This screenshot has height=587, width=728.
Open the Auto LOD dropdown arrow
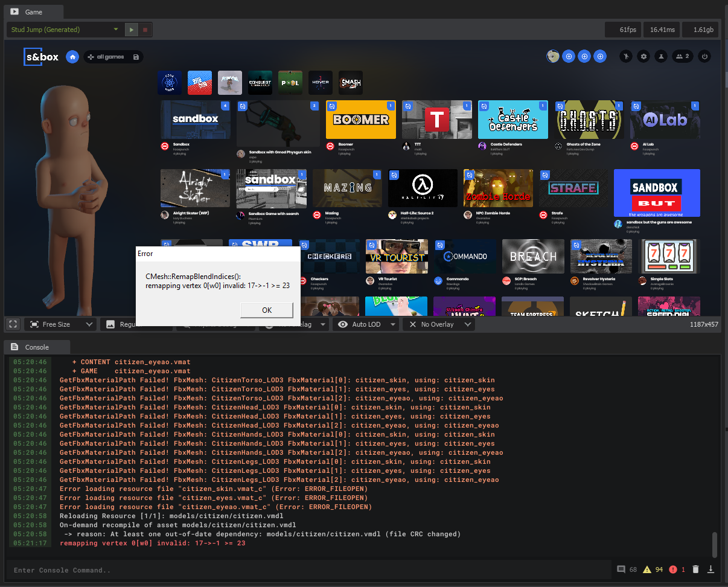click(x=394, y=324)
